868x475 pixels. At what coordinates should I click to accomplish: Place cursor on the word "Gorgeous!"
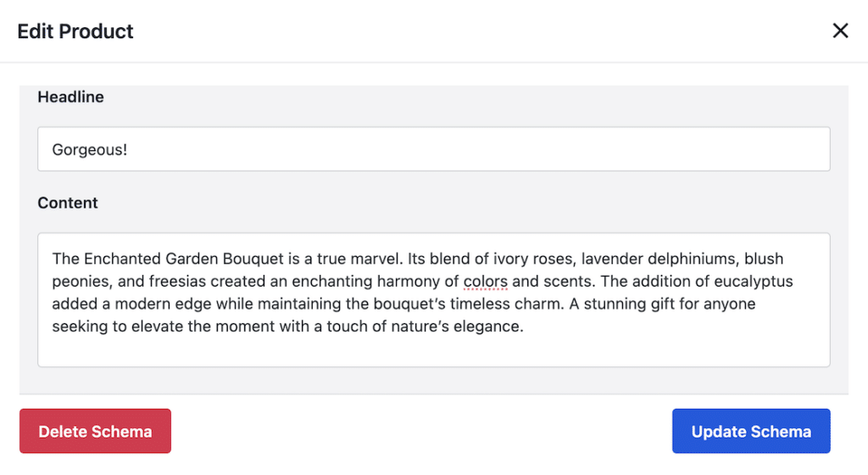(x=90, y=150)
